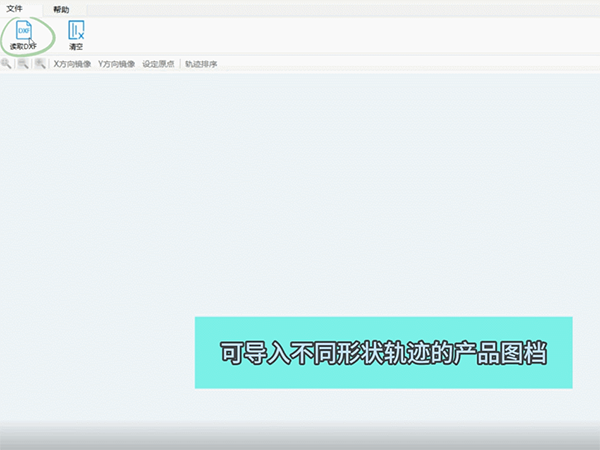This screenshot has height=450, width=600.
Task: Switch to the 文件 tab
Action: click(15, 8)
